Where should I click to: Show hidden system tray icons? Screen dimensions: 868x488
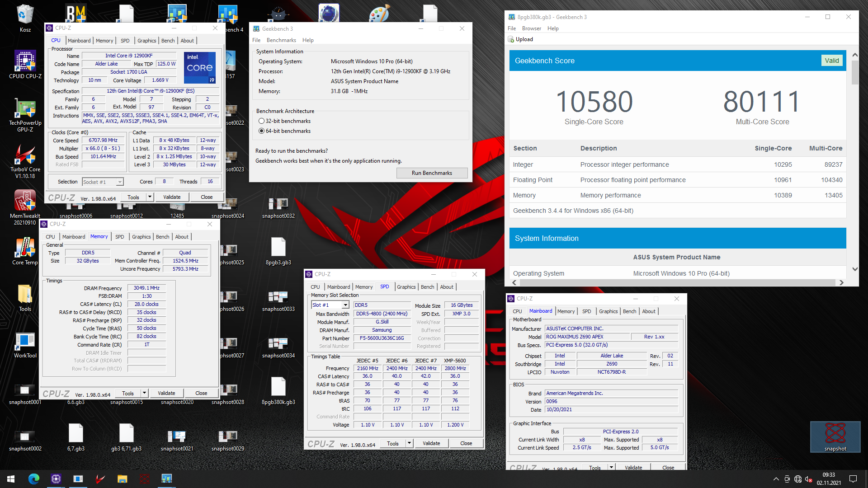(776, 479)
